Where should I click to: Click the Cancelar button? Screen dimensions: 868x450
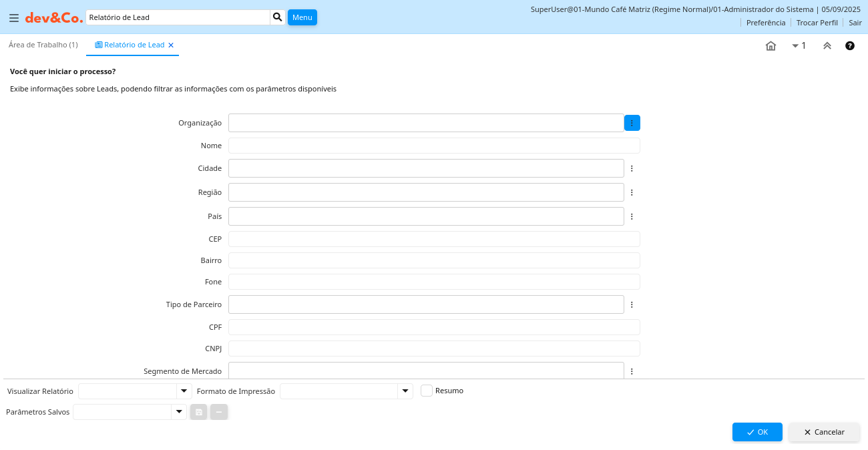tap(824, 432)
